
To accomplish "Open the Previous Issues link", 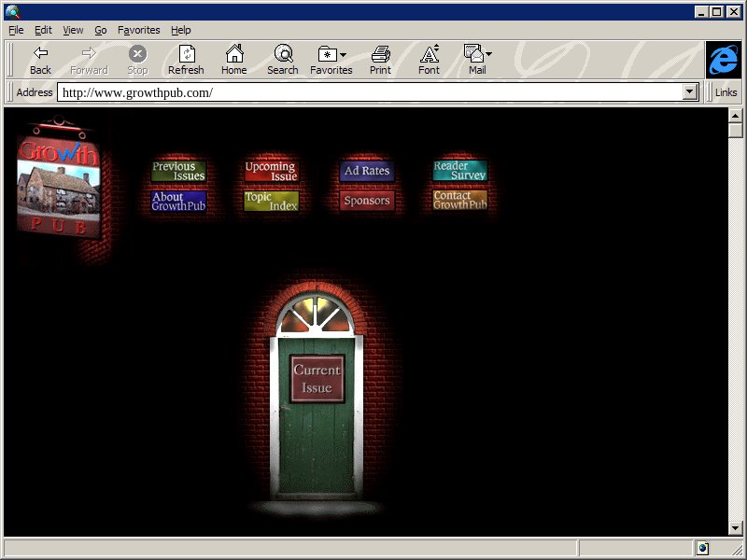I will 177,172.
